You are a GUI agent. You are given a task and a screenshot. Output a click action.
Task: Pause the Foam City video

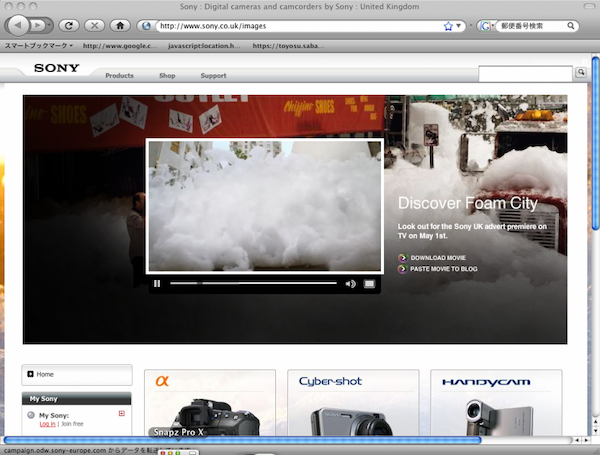[157, 284]
